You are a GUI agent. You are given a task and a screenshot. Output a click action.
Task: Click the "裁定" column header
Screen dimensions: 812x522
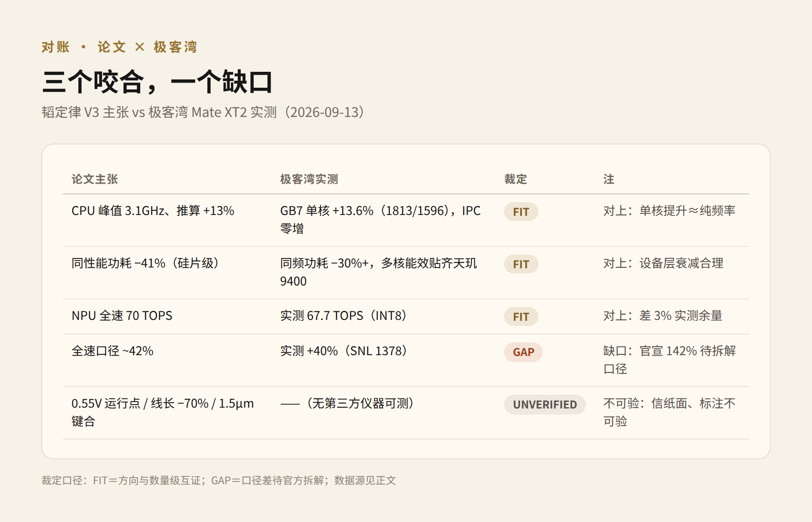click(x=516, y=179)
